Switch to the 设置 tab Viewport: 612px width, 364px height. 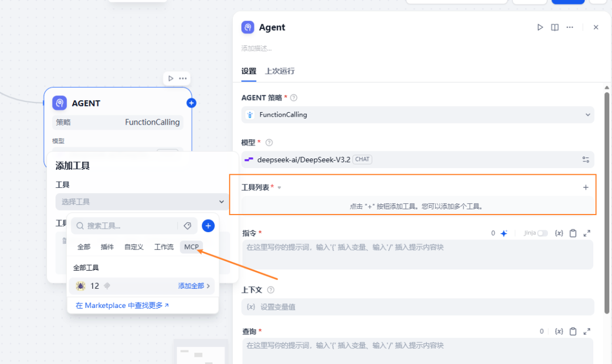click(x=249, y=71)
